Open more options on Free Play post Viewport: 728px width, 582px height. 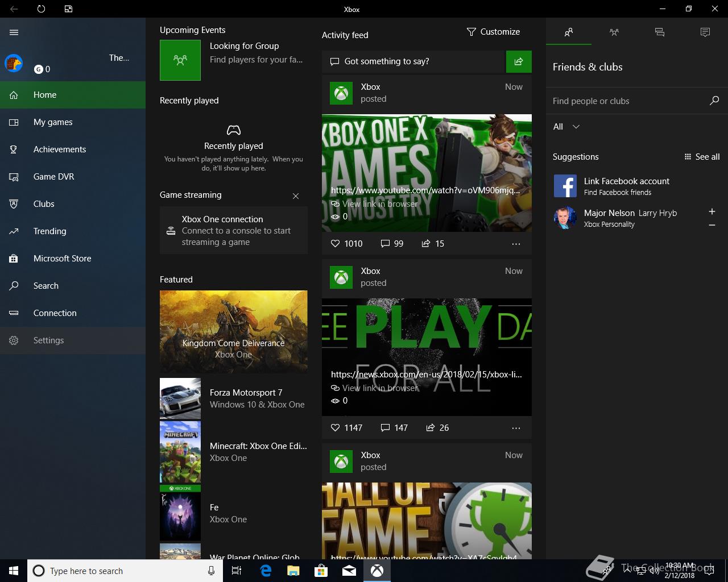pos(516,428)
